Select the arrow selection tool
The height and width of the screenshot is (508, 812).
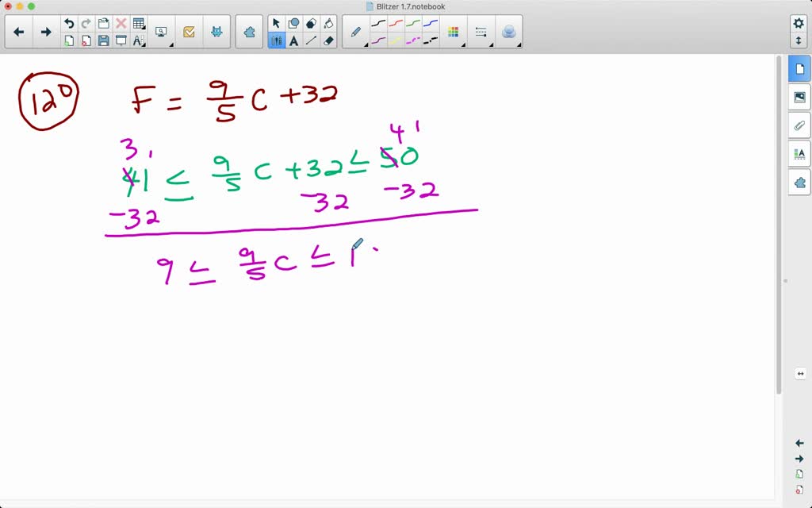pyautogui.click(x=276, y=22)
